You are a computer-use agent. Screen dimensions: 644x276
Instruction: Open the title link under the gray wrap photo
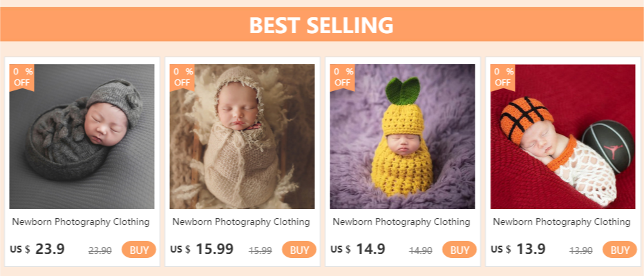[81, 222]
